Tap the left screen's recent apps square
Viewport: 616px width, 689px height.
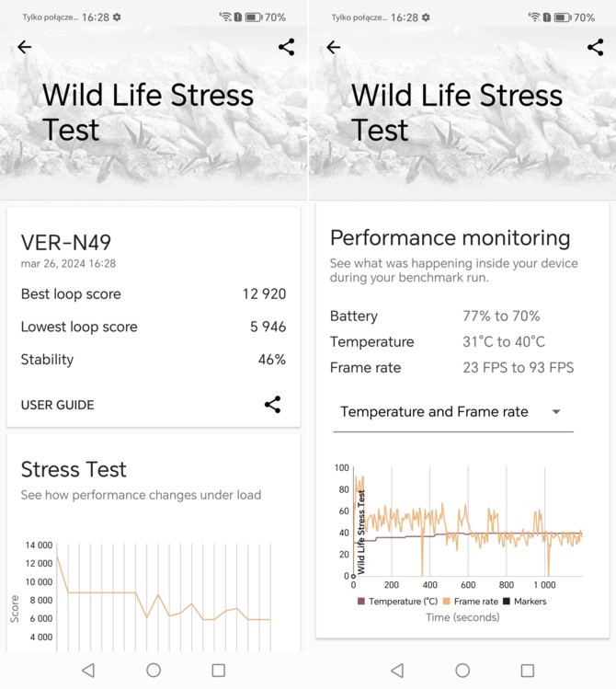[219, 670]
